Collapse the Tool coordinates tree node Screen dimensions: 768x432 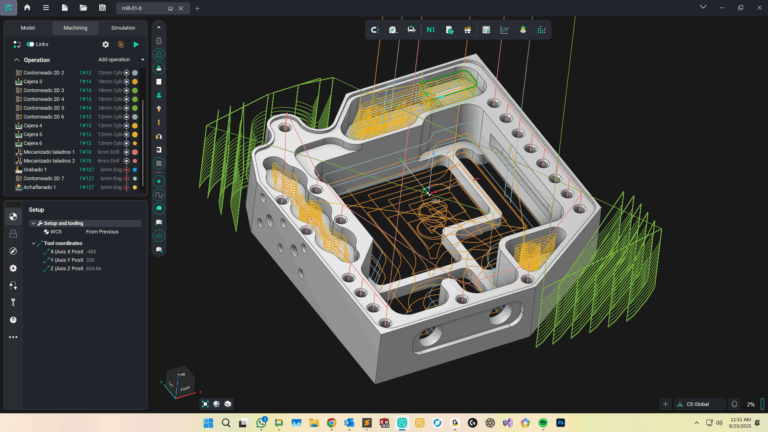pos(33,242)
